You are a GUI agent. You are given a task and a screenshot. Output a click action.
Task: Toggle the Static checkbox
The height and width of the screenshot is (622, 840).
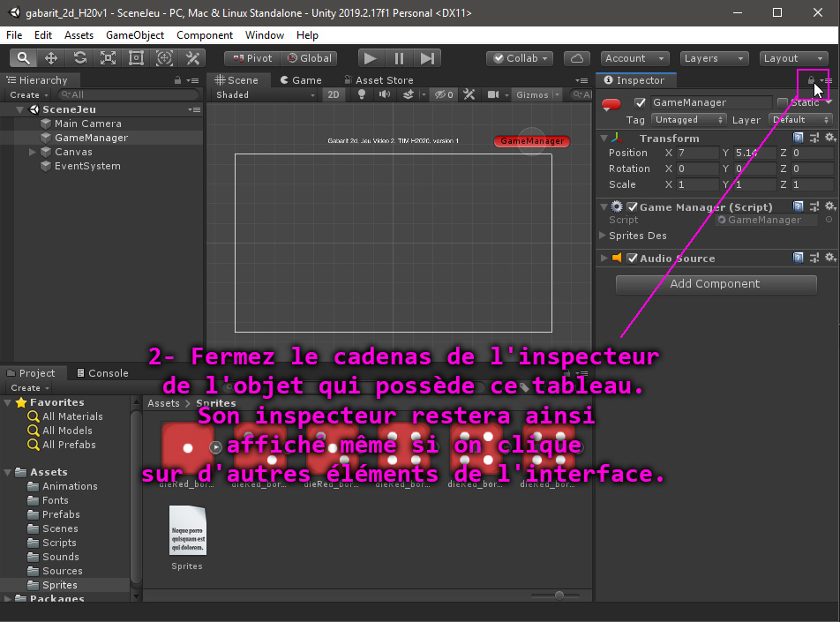click(782, 103)
